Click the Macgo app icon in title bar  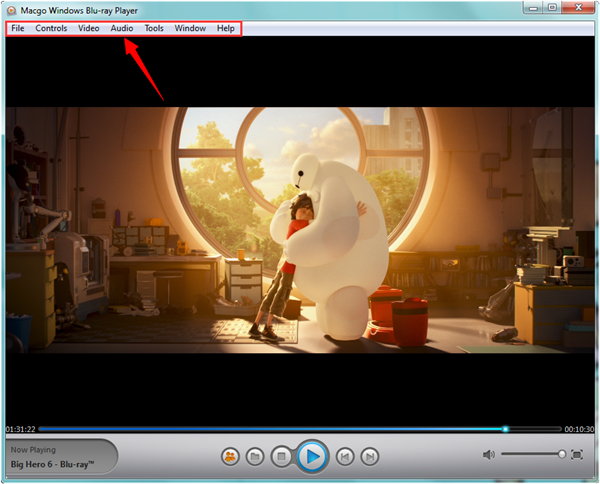pyautogui.click(x=11, y=11)
